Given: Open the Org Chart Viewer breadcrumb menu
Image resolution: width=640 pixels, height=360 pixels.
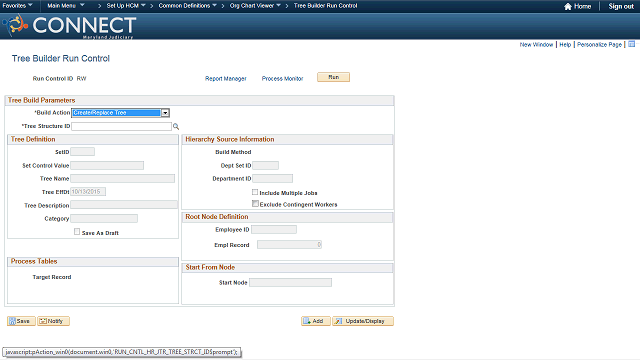Looking at the screenshot, I should coord(255,6).
